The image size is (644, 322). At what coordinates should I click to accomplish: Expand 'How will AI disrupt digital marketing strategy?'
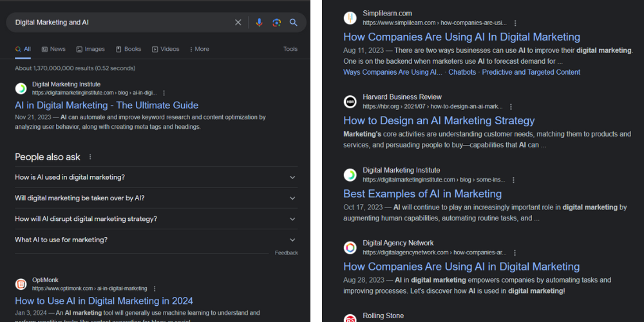coord(156,218)
